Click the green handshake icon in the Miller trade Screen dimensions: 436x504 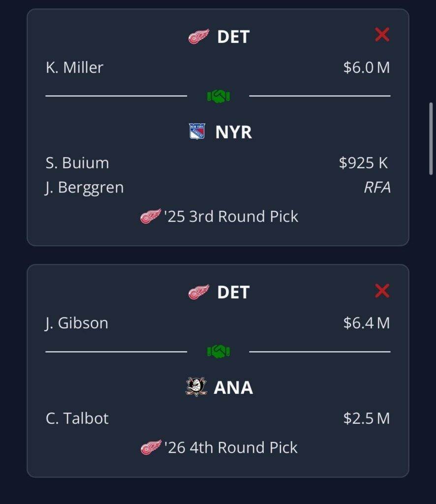click(218, 96)
